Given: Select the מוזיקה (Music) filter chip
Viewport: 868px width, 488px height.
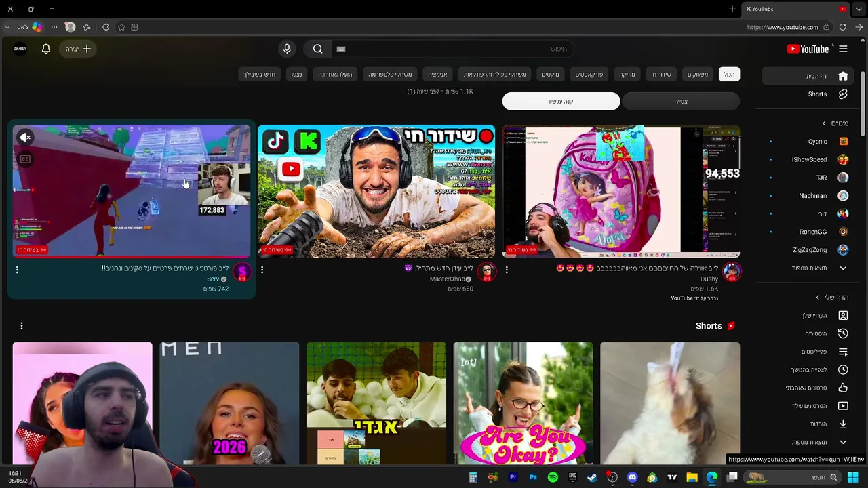Looking at the screenshot, I should (627, 74).
